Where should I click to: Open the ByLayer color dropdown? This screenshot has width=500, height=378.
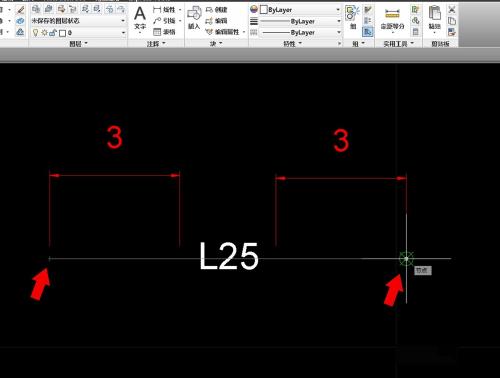tap(300, 10)
